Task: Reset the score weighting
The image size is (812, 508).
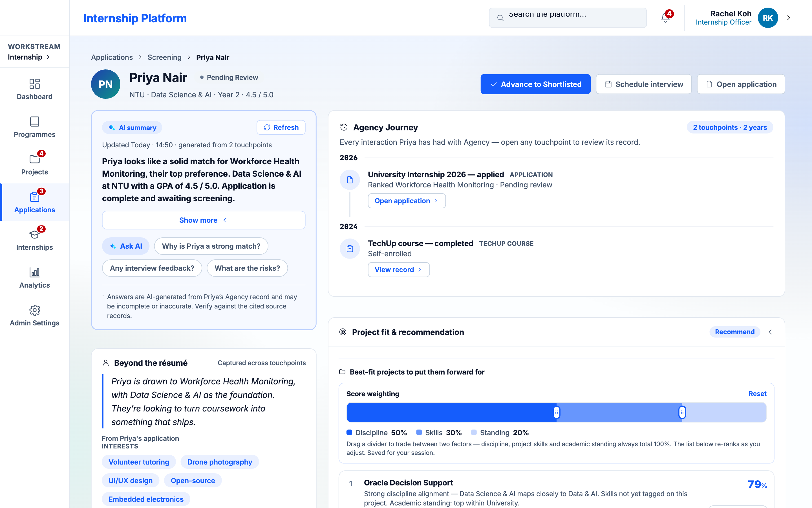Action: pos(757,393)
